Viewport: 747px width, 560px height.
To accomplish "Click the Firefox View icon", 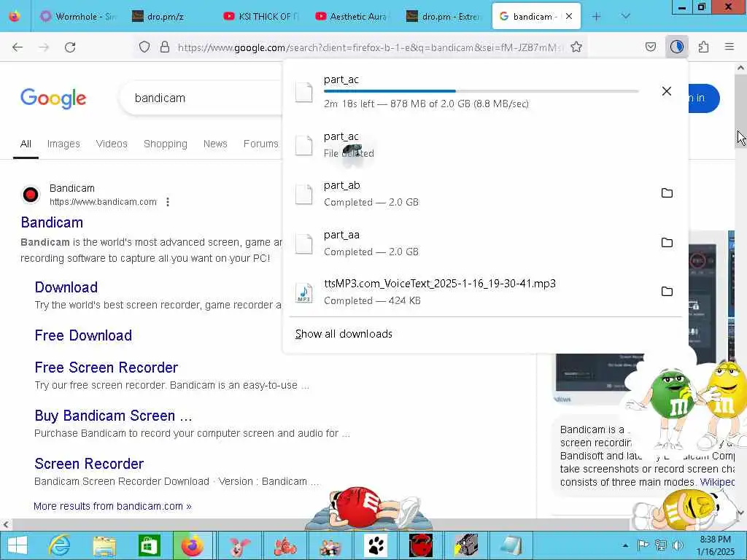I will point(15,16).
